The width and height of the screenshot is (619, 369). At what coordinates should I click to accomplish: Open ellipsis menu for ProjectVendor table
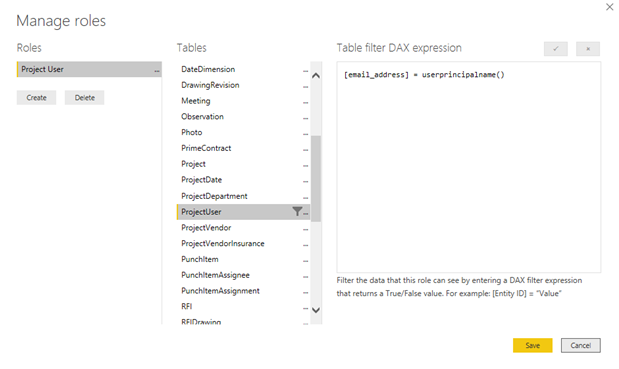pos(305,229)
